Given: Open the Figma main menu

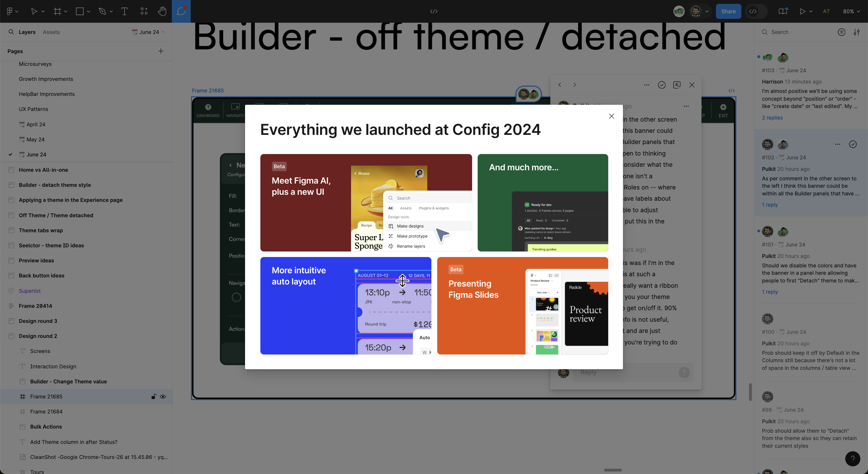Looking at the screenshot, I should [10, 11].
